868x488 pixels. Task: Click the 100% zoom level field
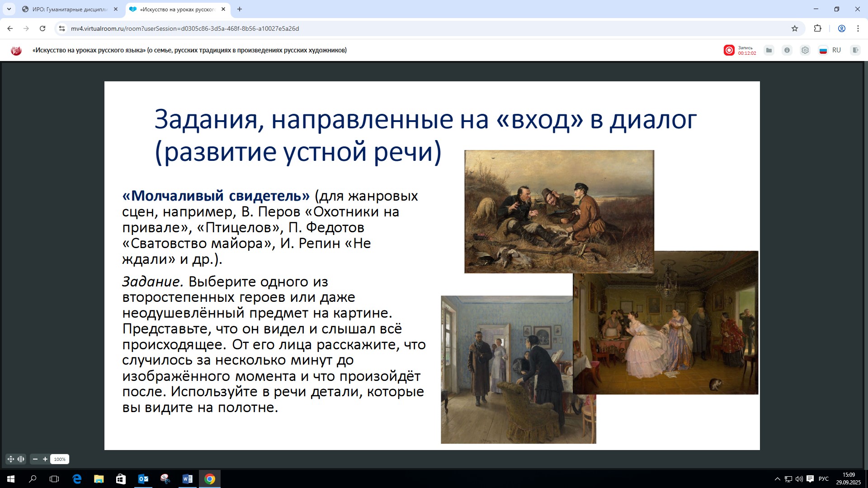(60, 459)
